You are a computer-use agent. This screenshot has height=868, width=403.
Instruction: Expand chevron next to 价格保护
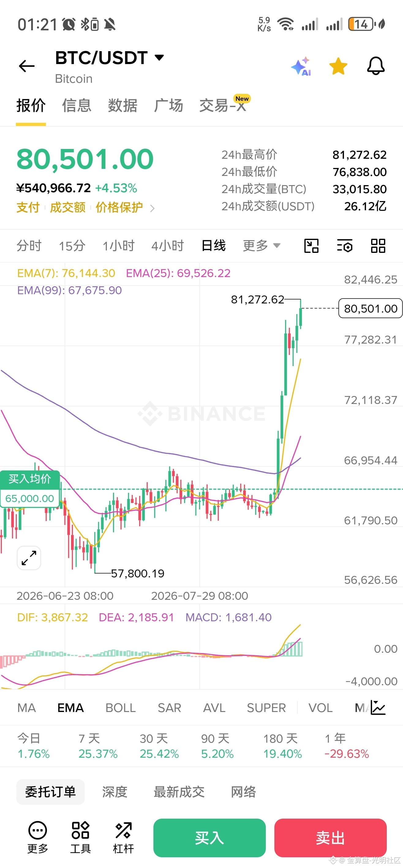152,208
